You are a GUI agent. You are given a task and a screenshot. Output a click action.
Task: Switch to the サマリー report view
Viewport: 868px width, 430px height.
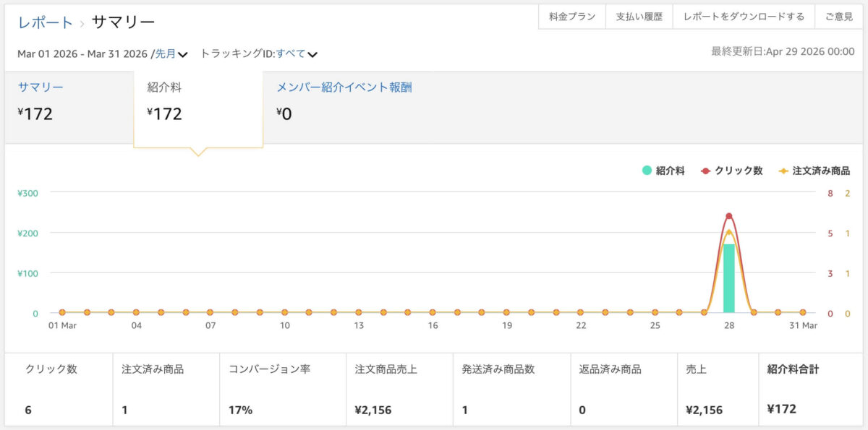point(40,86)
